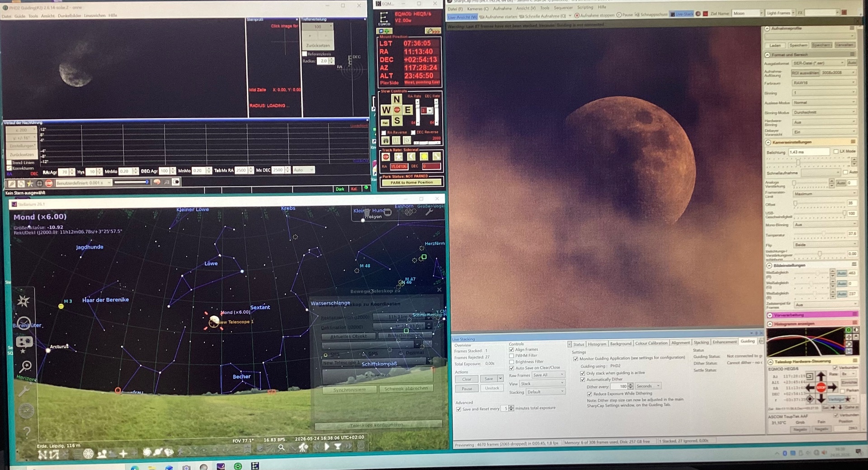This screenshot has width=868, height=470.
Task: Click SharpCap telescope red STOP button
Action: pyautogui.click(x=821, y=387)
